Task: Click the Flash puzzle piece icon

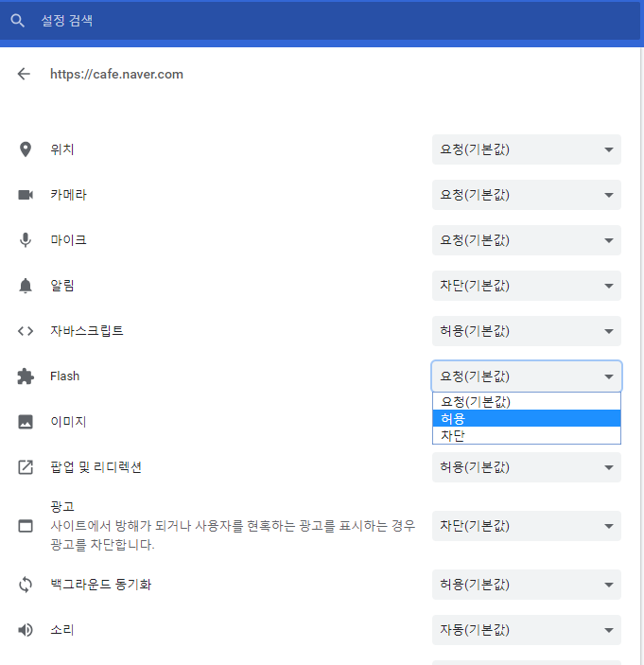Action: pyautogui.click(x=26, y=376)
